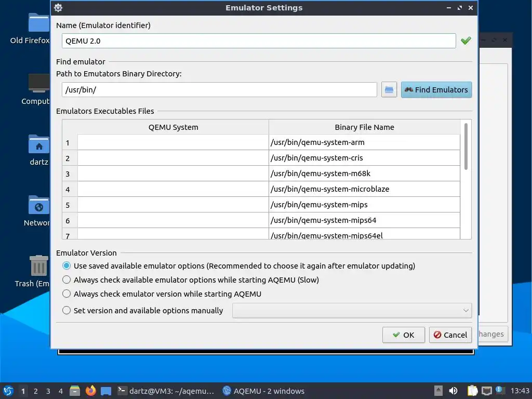Click the Binary File Name column header

tap(364, 127)
